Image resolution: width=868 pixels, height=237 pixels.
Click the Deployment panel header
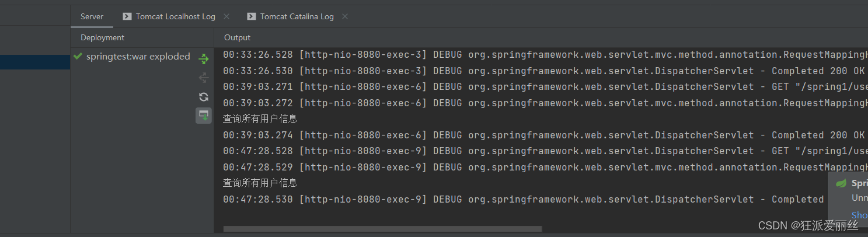point(102,37)
